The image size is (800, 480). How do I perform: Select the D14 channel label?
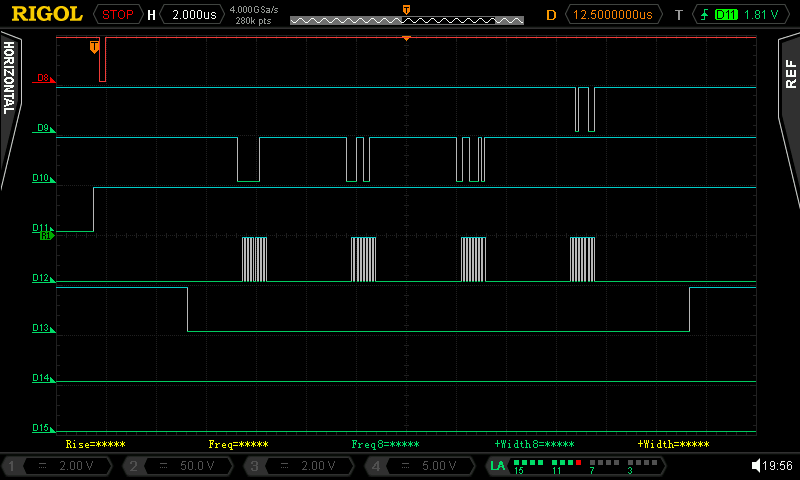[x=43, y=378]
